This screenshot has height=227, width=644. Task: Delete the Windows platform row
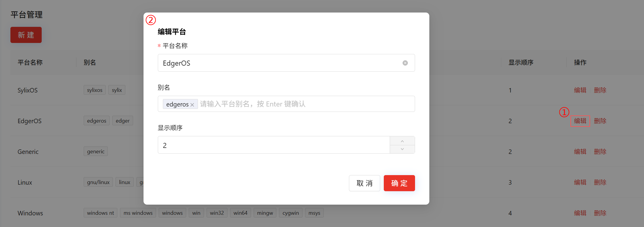pos(600,213)
